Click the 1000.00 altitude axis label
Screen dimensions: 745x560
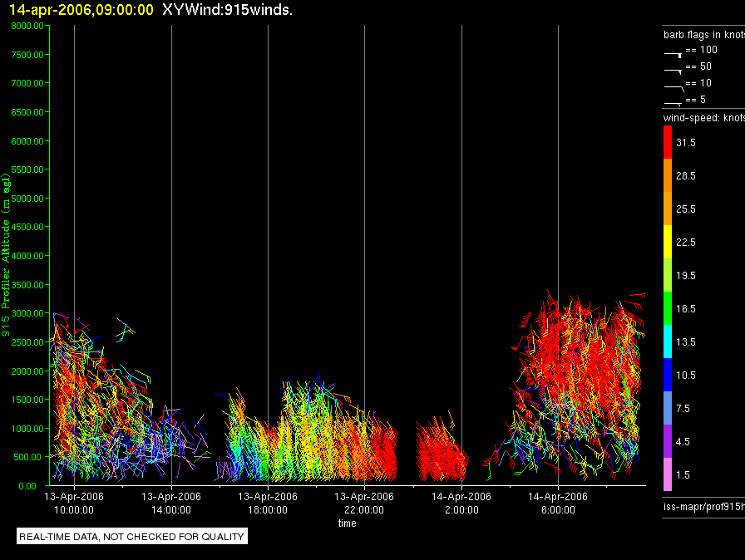click(27, 429)
